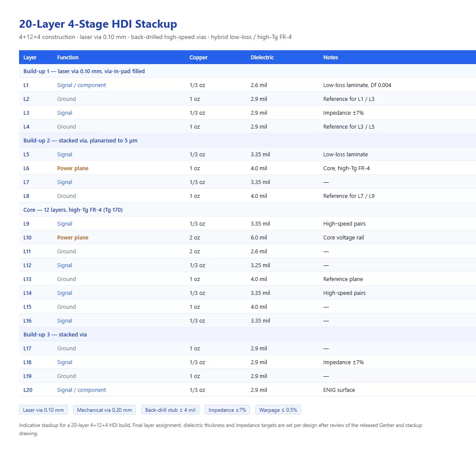Click the "Copper" column header

pos(199,58)
